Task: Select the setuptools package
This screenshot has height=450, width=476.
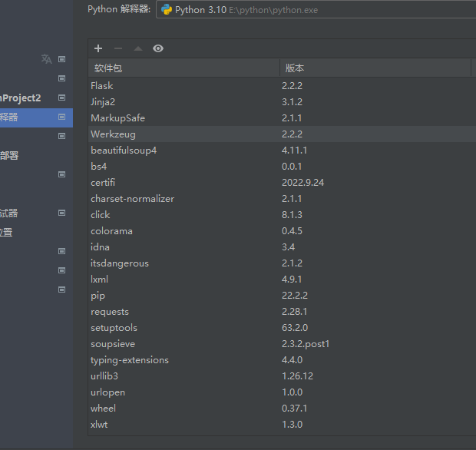Action: 282,328
